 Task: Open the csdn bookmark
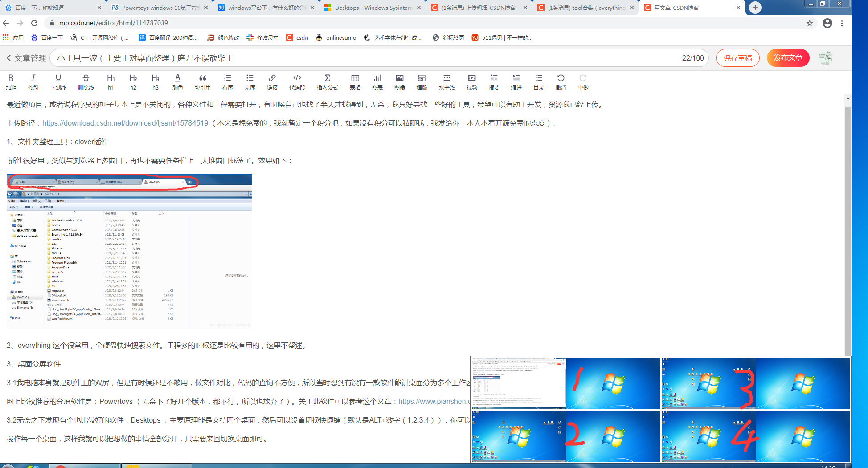pyautogui.click(x=297, y=37)
